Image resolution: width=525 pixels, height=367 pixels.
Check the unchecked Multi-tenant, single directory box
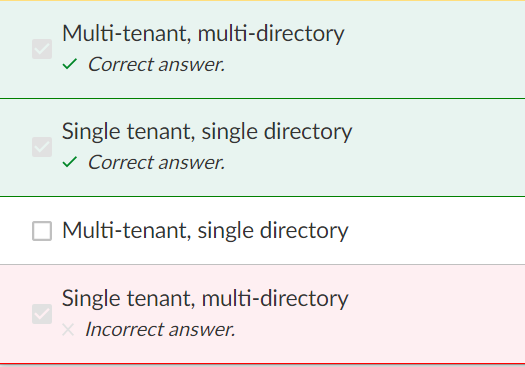click(42, 231)
